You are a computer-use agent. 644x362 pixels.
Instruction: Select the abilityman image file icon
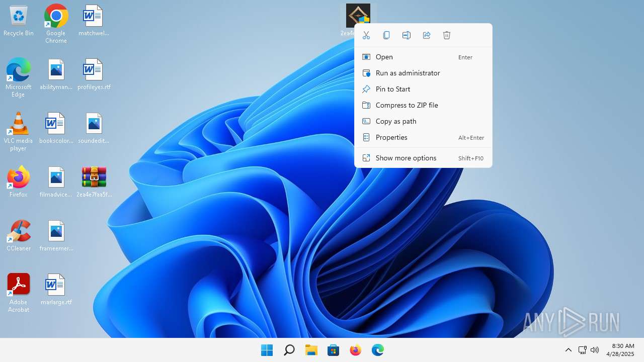tap(56, 74)
